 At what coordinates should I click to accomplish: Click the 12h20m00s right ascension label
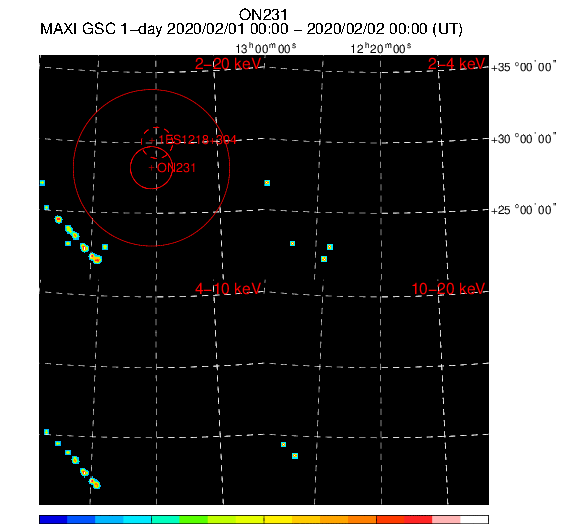381,48
